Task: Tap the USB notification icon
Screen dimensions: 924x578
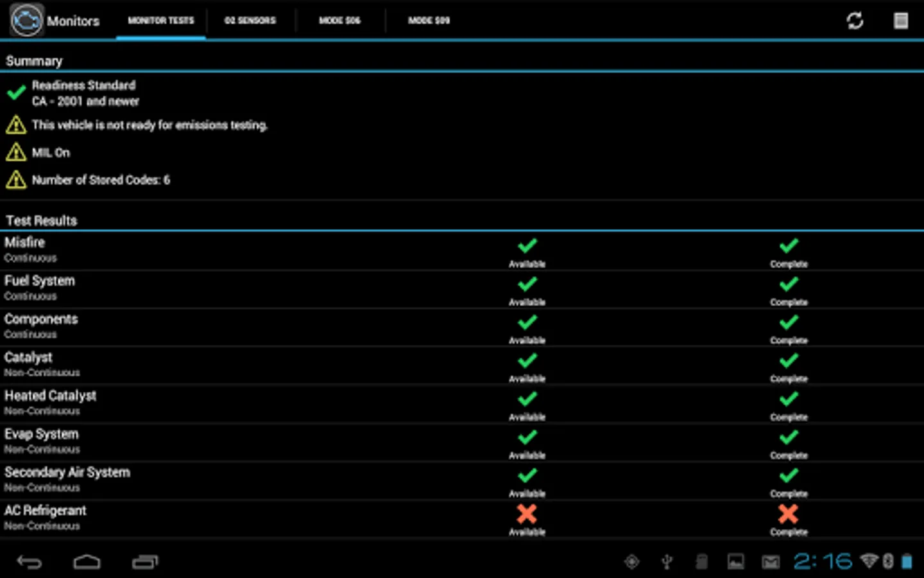Action: (667, 562)
